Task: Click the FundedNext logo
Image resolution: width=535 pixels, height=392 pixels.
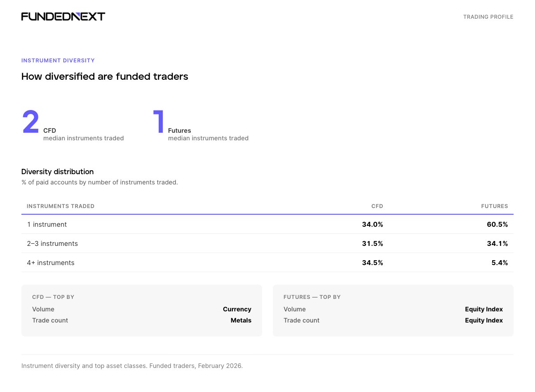Action: [x=63, y=16]
